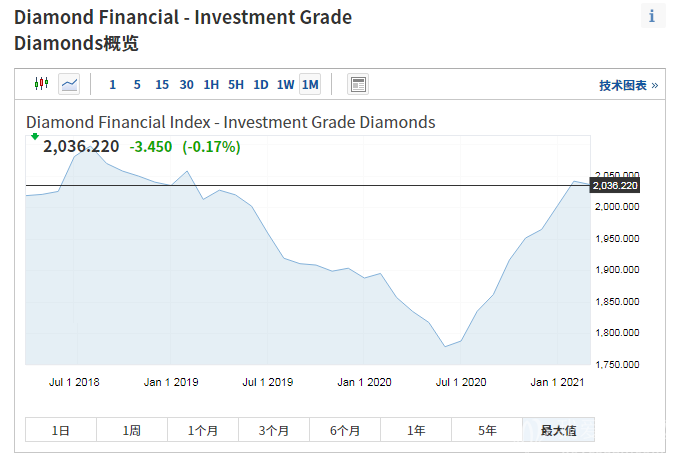Click the info icon at top right

pyautogui.click(x=653, y=16)
